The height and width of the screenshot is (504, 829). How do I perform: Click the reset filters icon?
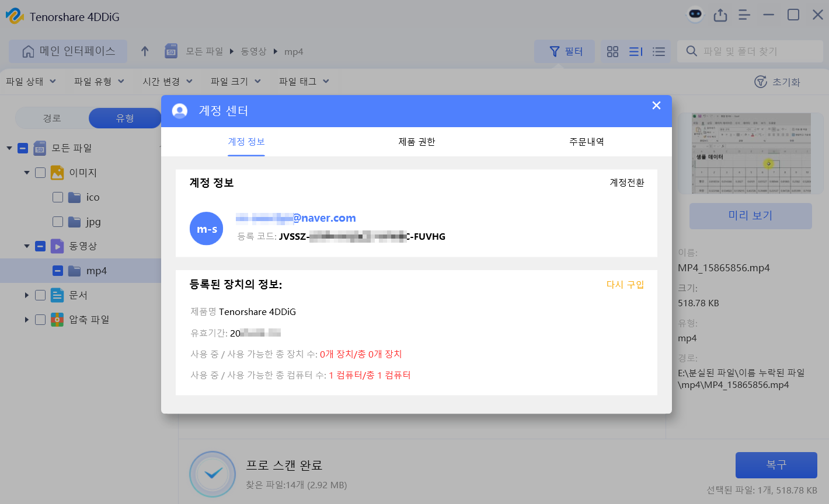761,82
